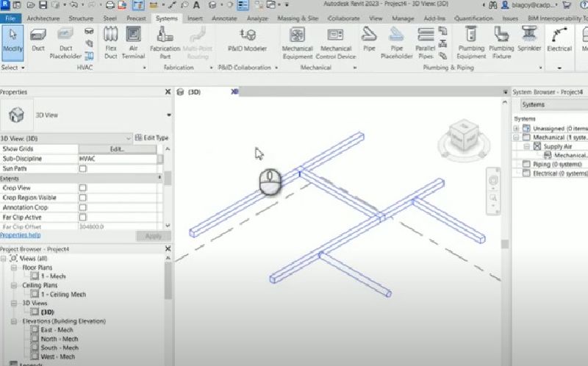Viewport: 588px width, 366px height.
Task: Add a Mechanical Control Device
Action: point(336,43)
